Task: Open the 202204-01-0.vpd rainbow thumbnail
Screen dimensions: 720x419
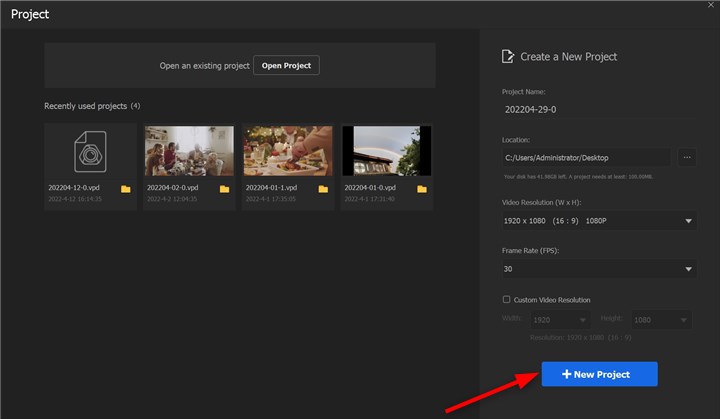Action: [x=387, y=151]
